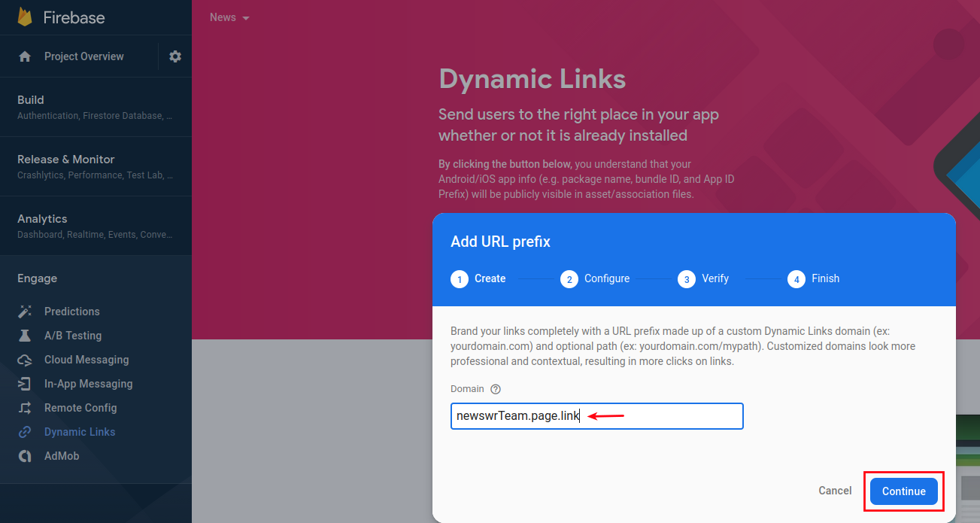Expand the Analytics section
Screen dimensions: 980x523
(x=96, y=226)
